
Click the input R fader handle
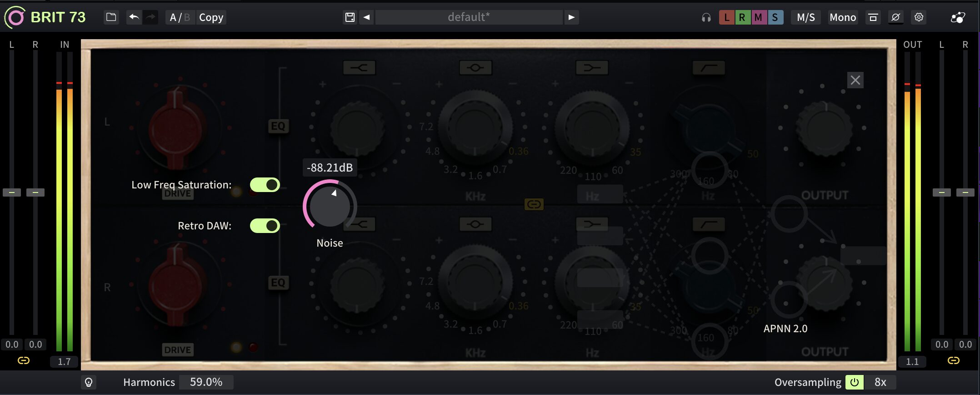pyautogui.click(x=35, y=192)
